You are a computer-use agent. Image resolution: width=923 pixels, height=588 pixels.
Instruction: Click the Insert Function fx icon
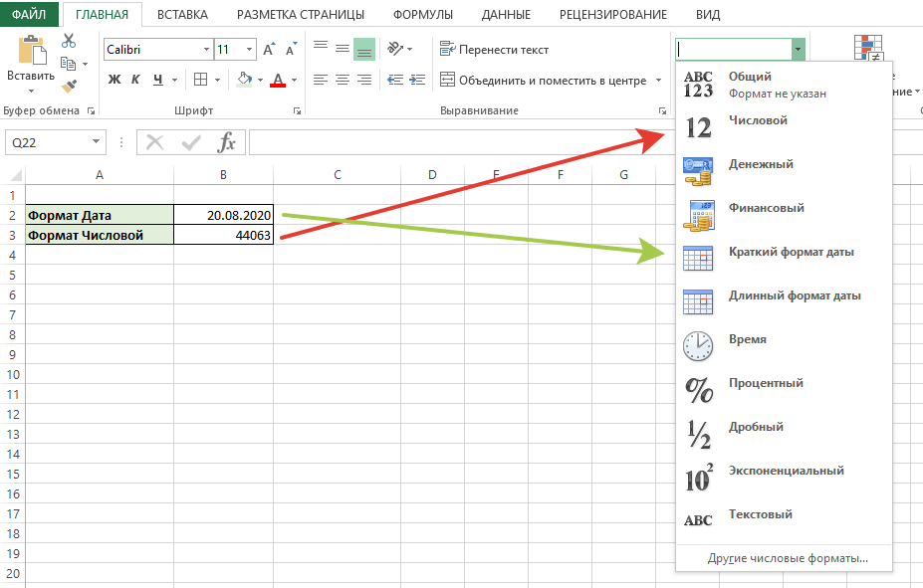227,142
